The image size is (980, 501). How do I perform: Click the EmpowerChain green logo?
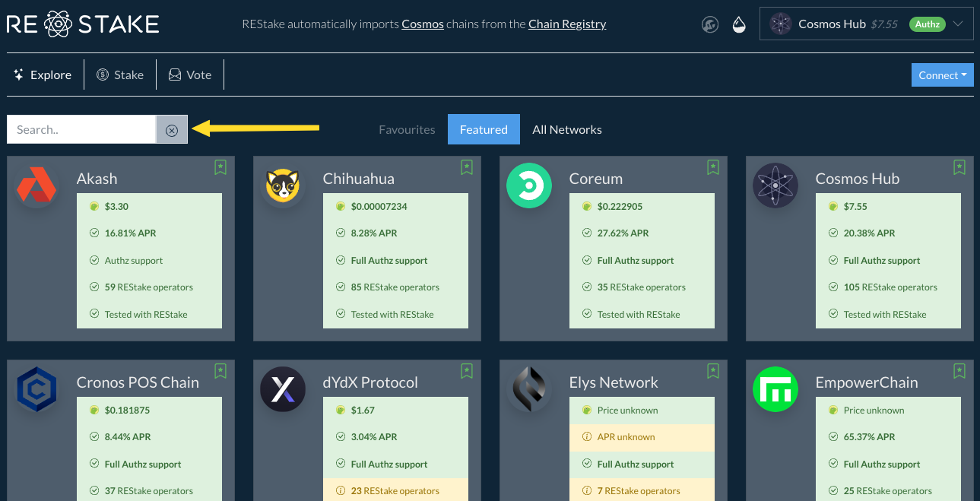click(x=775, y=389)
